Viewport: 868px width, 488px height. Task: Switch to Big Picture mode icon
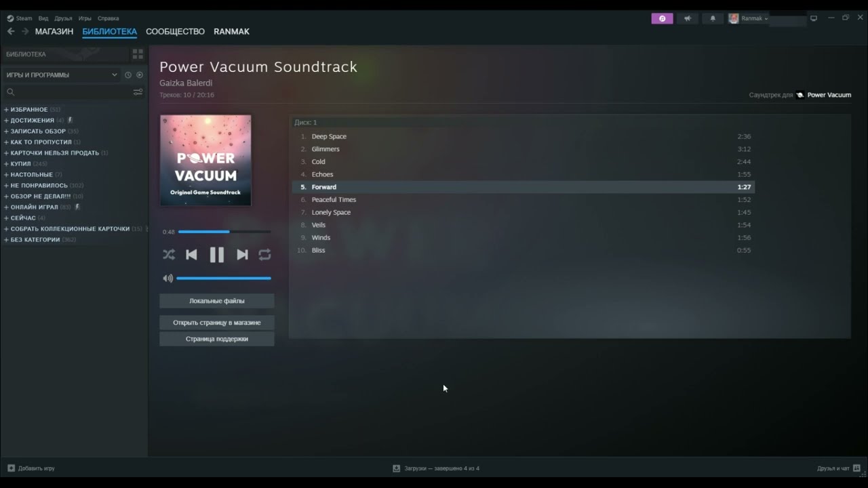pyautogui.click(x=814, y=18)
